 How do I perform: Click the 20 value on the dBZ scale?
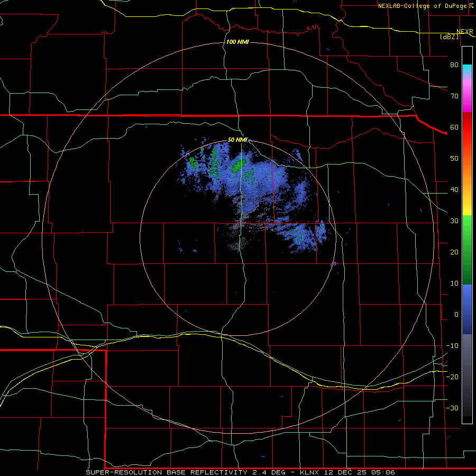(x=454, y=252)
